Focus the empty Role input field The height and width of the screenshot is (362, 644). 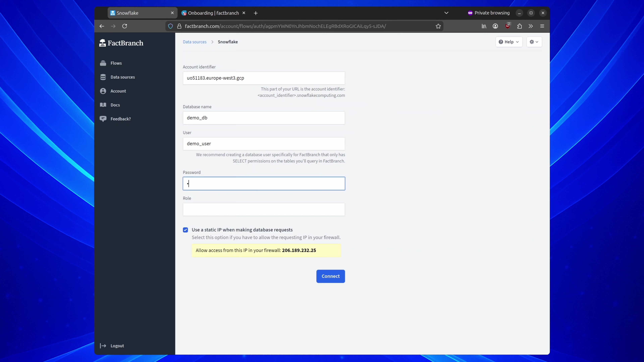[264, 209]
